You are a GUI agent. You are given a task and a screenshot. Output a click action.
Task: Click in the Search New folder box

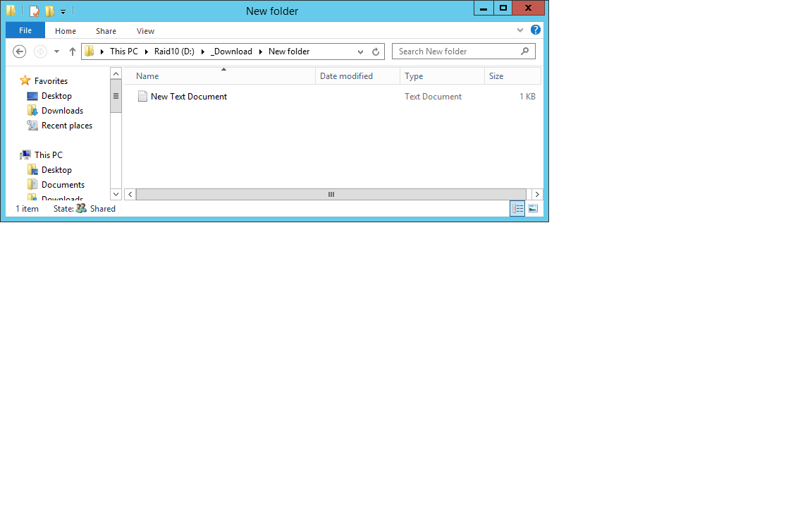tap(455, 52)
